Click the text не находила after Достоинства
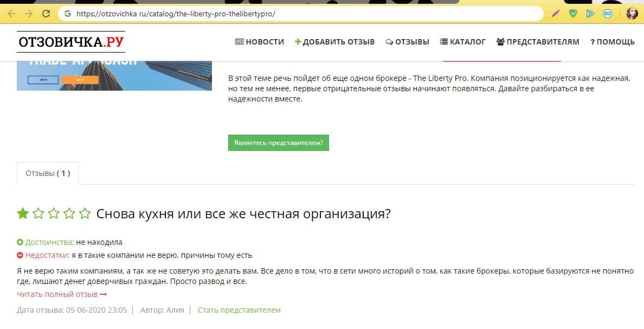Screen dimensions: 644x329 tap(99, 243)
